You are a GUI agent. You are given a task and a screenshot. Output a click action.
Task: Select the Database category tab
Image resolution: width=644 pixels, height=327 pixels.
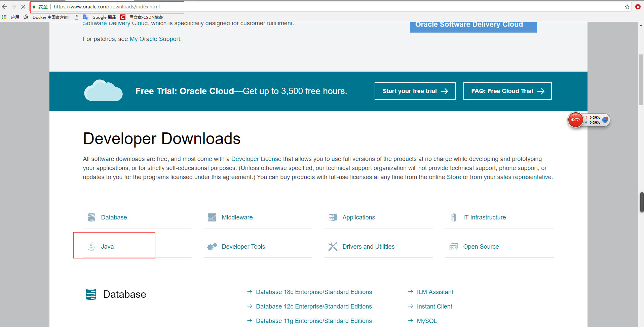[137, 217]
